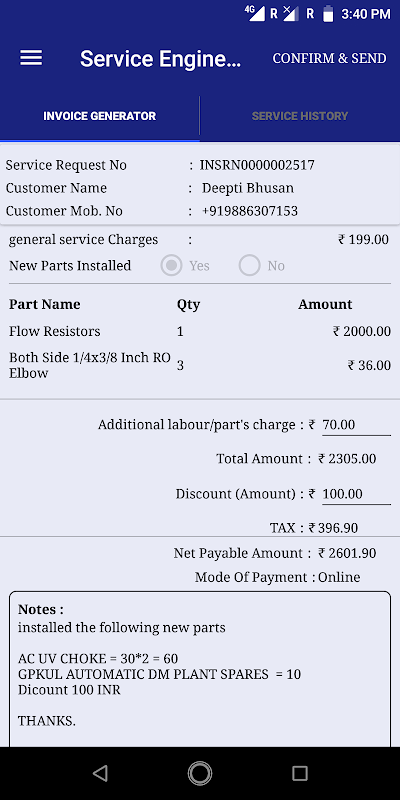The image size is (400, 800).
Task: Select the Invoice Generator tab
Action: tap(100, 116)
